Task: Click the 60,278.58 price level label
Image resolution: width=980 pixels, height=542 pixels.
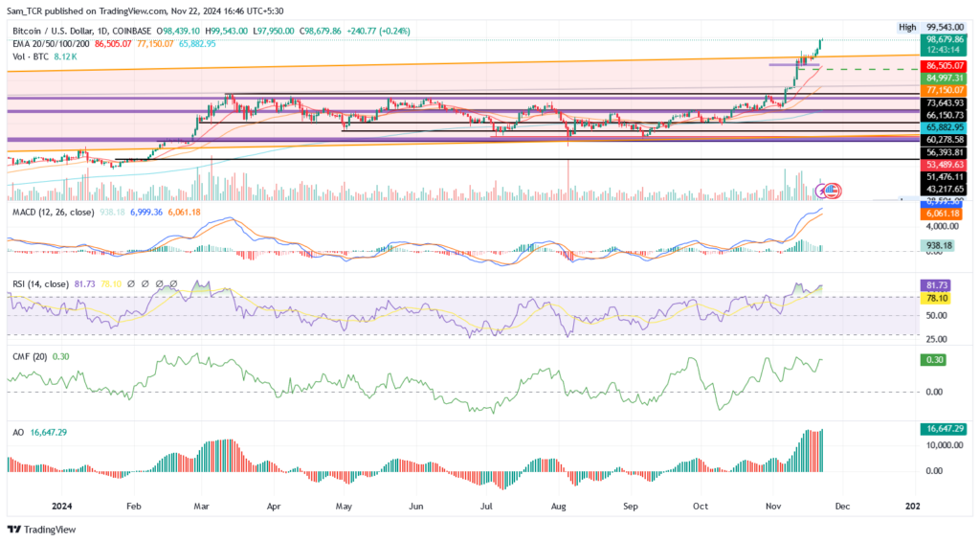Action: click(945, 140)
